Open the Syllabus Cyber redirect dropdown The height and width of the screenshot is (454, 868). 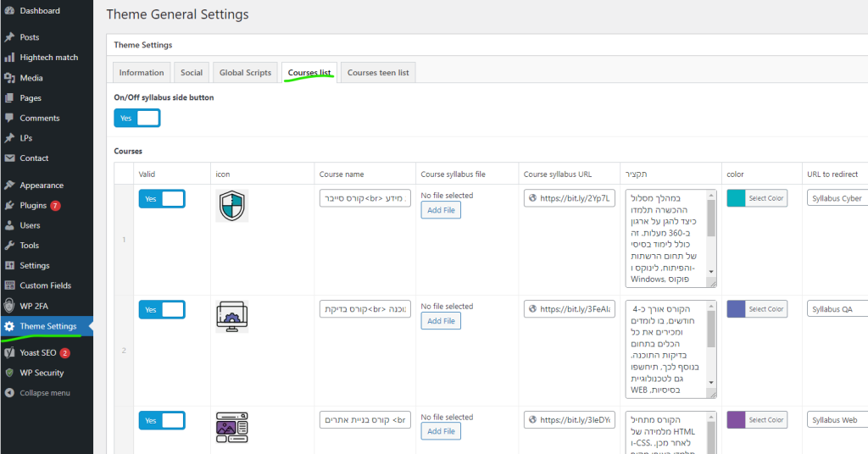(837, 199)
